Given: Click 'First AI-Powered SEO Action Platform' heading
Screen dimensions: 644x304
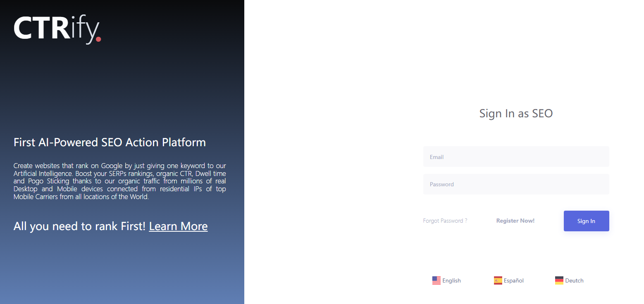Looking at the screenshot, I should click(110, 142).
